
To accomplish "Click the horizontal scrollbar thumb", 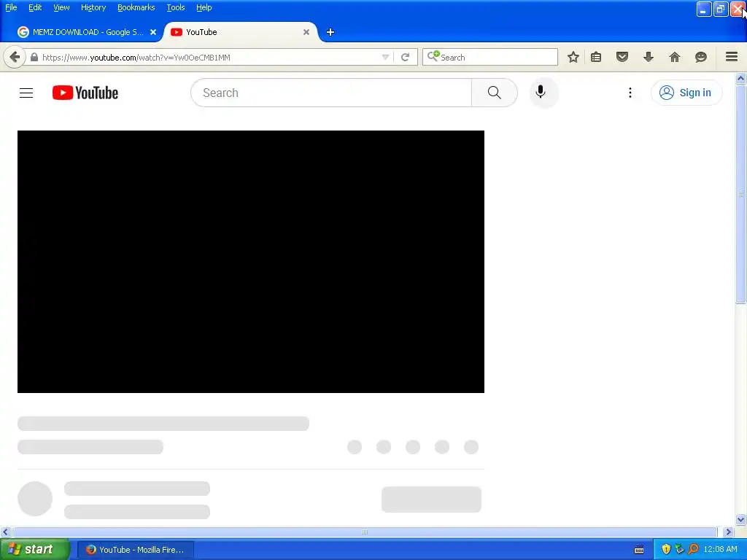I will 365,532.
